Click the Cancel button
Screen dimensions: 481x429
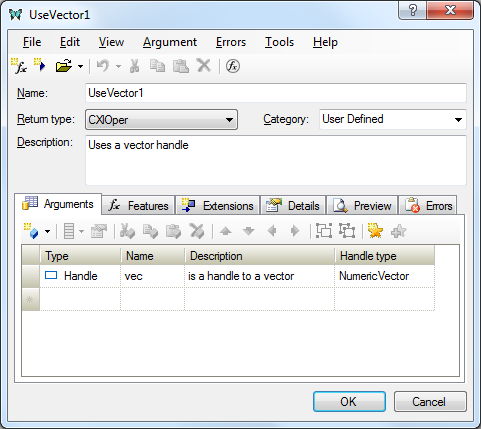(x=430, y=401)
